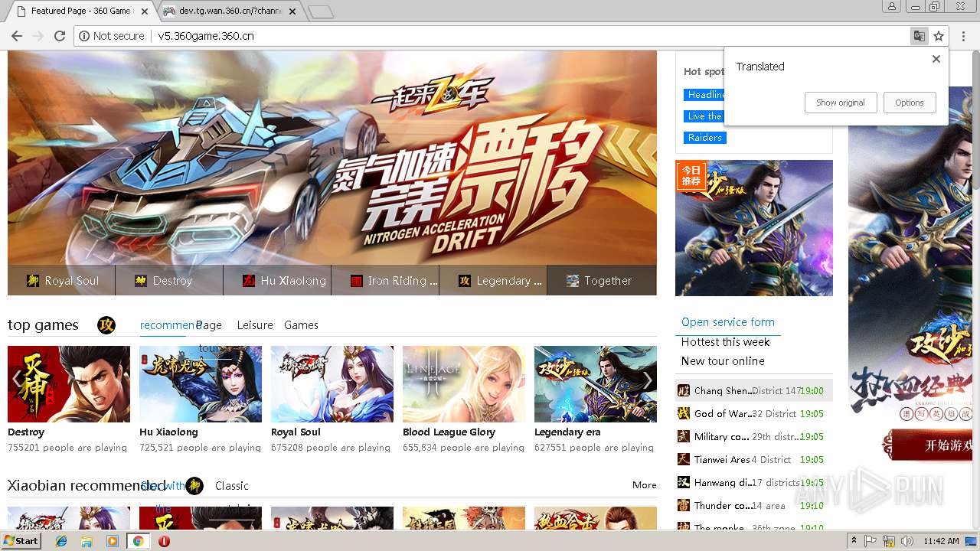Click Chrome icon in taskbar
This screenshot has width=980, height=551.
pos(138,541)
